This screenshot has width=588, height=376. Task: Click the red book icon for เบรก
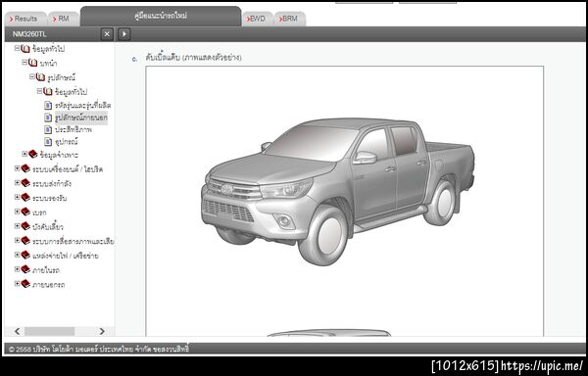[25, 211]
